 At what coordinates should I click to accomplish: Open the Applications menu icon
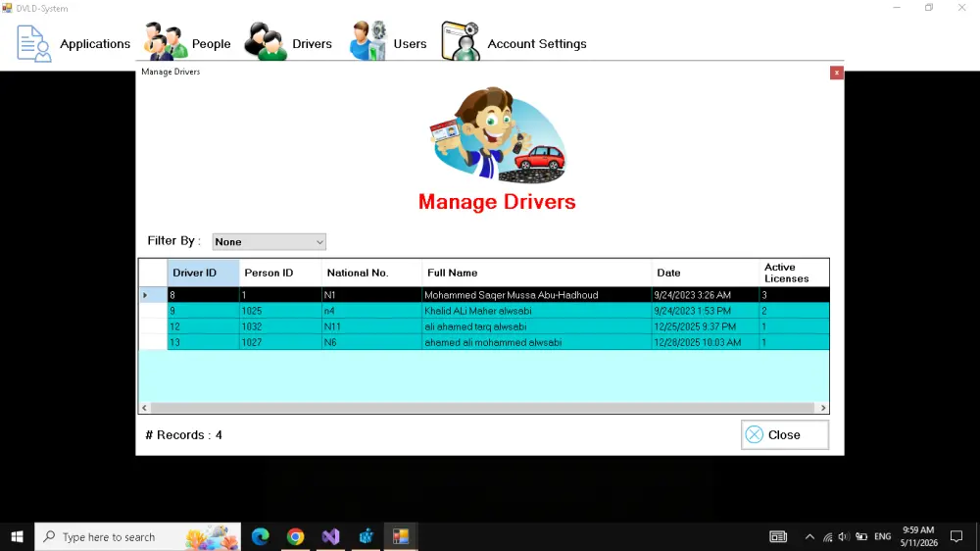click(x=33, y=43)
